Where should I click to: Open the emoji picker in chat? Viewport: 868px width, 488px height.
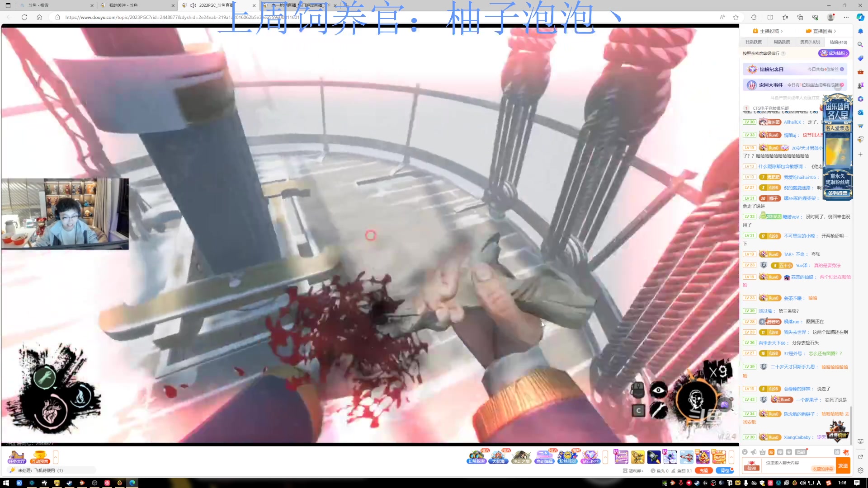(x=745, y=452)
